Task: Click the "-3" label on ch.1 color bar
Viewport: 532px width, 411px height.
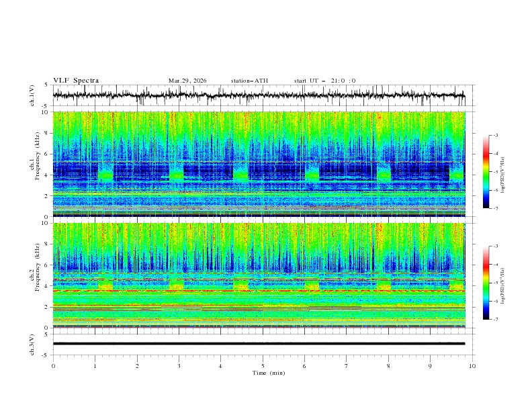Action: (495, 135)
